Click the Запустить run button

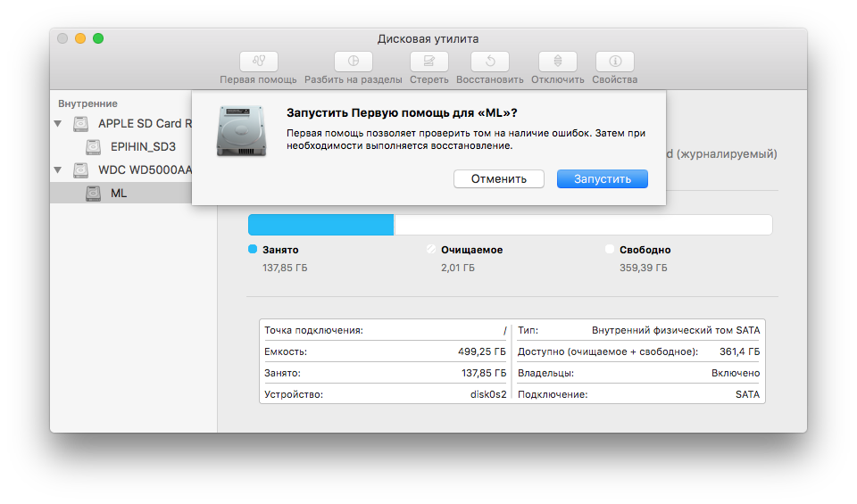click(603, 179)
